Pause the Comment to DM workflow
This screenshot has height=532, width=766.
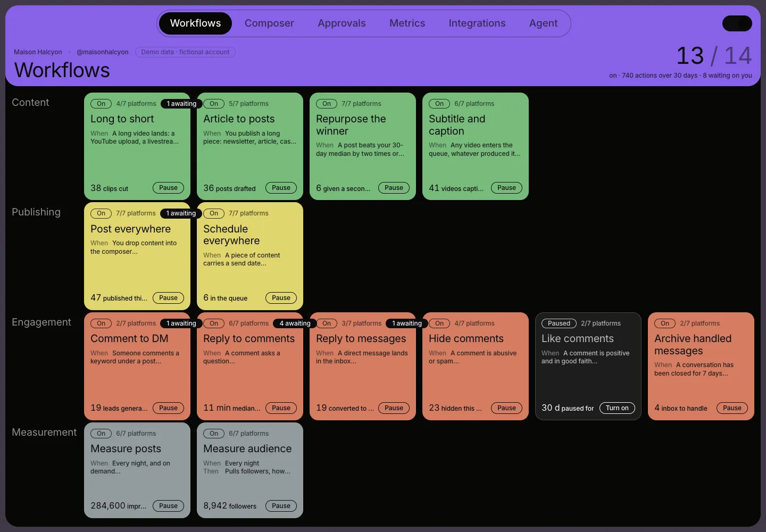click(x=168, y=408)
